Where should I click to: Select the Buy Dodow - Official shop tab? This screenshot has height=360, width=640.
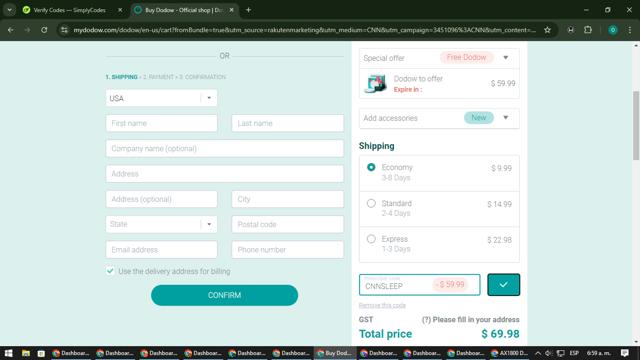(x=184, y=10)
